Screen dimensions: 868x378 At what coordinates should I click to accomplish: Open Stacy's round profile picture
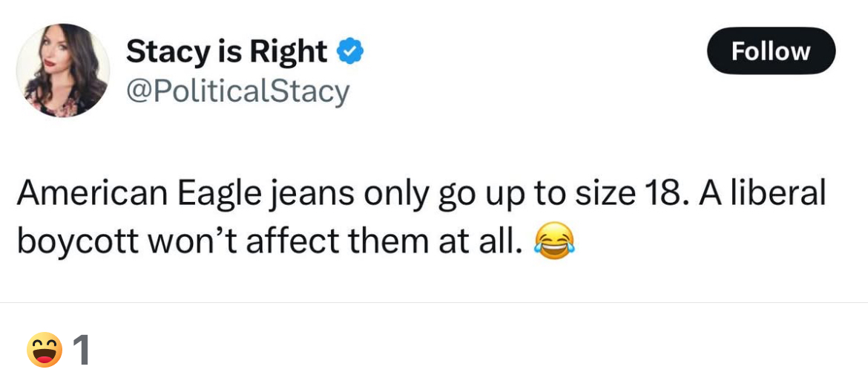click(63, 71)
